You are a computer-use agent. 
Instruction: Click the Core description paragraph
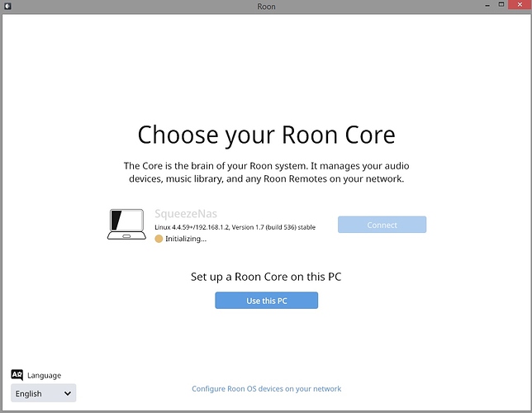266,173
